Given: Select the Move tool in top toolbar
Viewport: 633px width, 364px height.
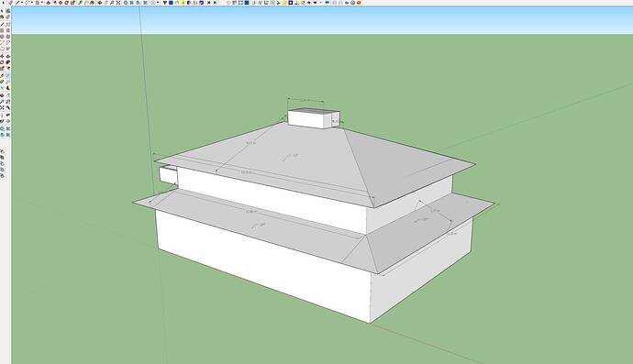Looking at the screenshot, I should [x=61, y=3].
